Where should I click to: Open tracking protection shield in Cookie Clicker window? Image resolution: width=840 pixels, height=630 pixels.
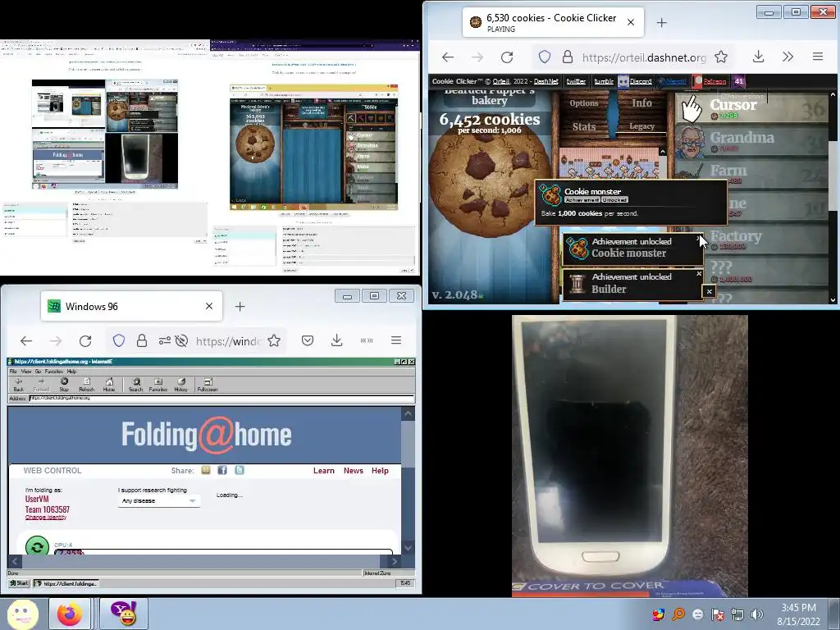point(545,57)
